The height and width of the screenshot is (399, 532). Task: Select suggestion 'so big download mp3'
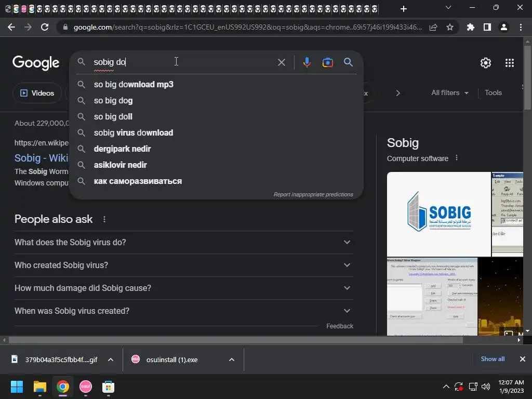click(216, 85)
